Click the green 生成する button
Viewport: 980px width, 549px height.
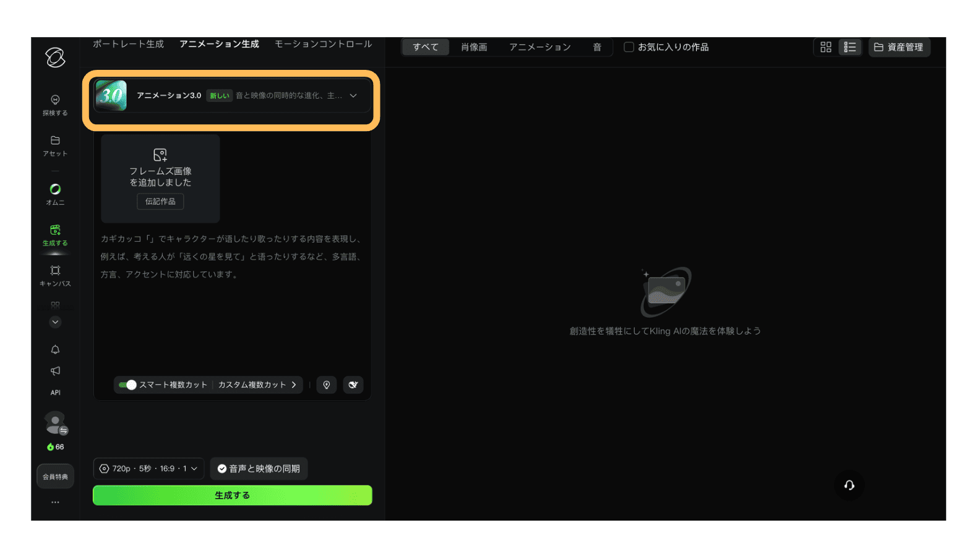coord(232,495)
